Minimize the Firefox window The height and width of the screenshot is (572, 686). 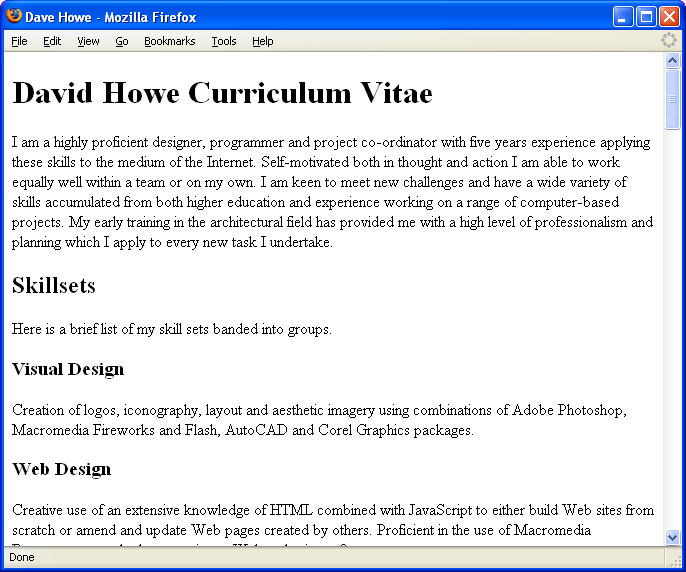pyautogui.click(x=623, y=17)
